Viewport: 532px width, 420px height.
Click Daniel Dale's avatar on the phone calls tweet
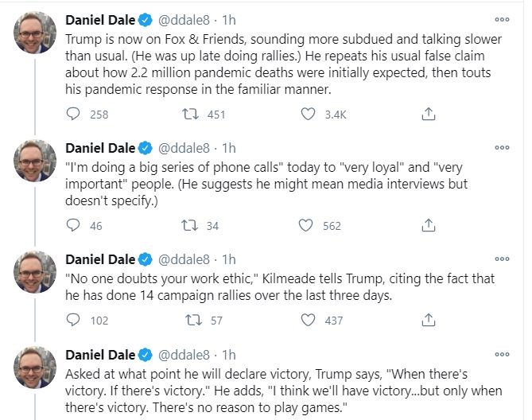pyautogui.click(x=33, y=165)
